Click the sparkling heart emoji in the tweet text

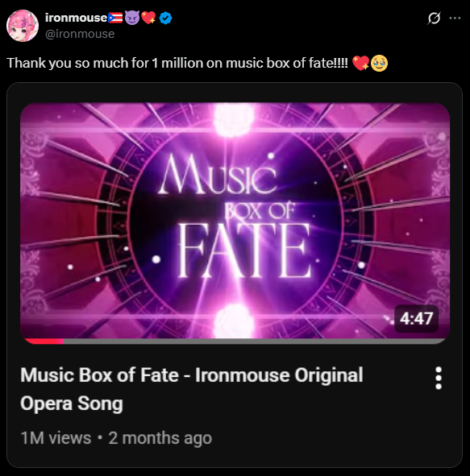point(360,63)
